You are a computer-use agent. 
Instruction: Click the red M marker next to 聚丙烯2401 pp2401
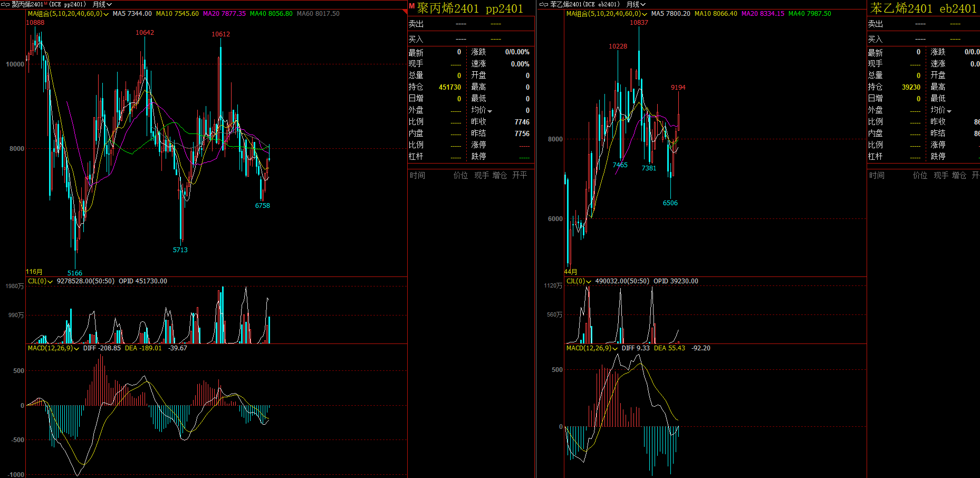tap(411, 6)
